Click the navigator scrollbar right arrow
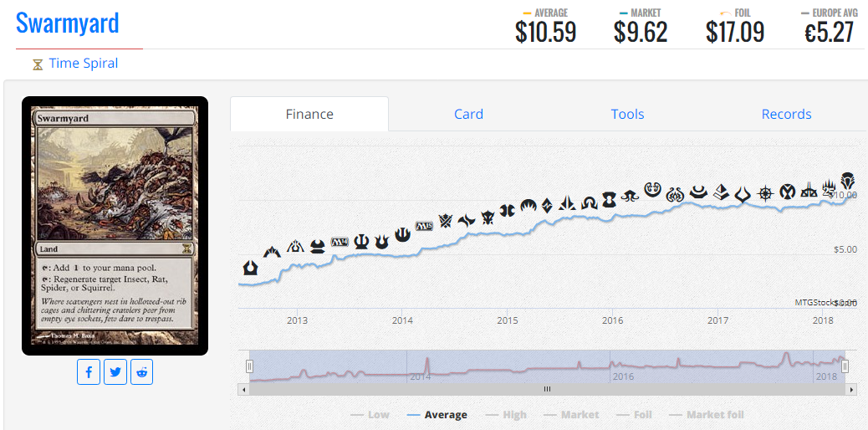868x430 pixels. 852,389
